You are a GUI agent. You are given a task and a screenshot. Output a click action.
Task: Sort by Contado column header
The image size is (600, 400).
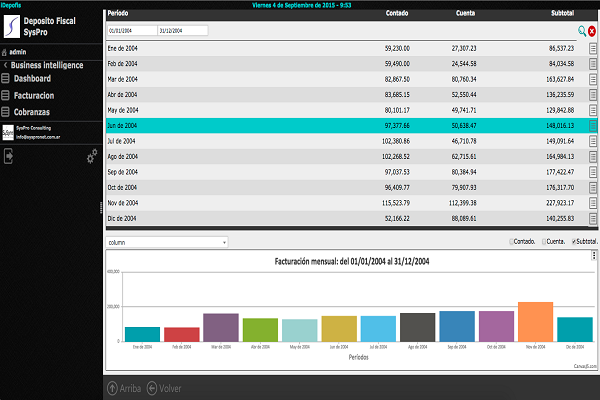(397, 13)
